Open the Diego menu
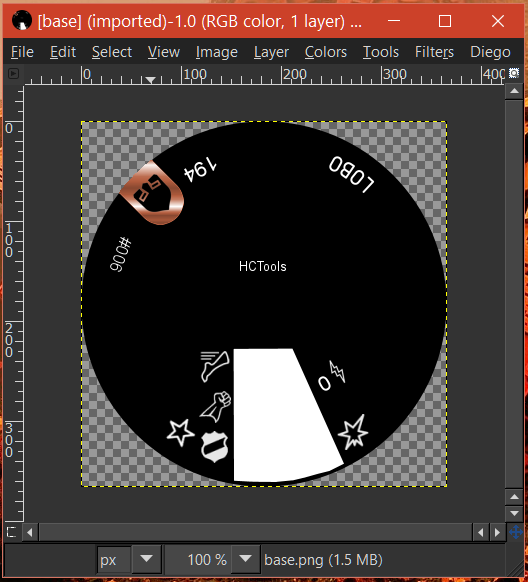Viewport: 528px width, 582px height. [x=490, y=52]
